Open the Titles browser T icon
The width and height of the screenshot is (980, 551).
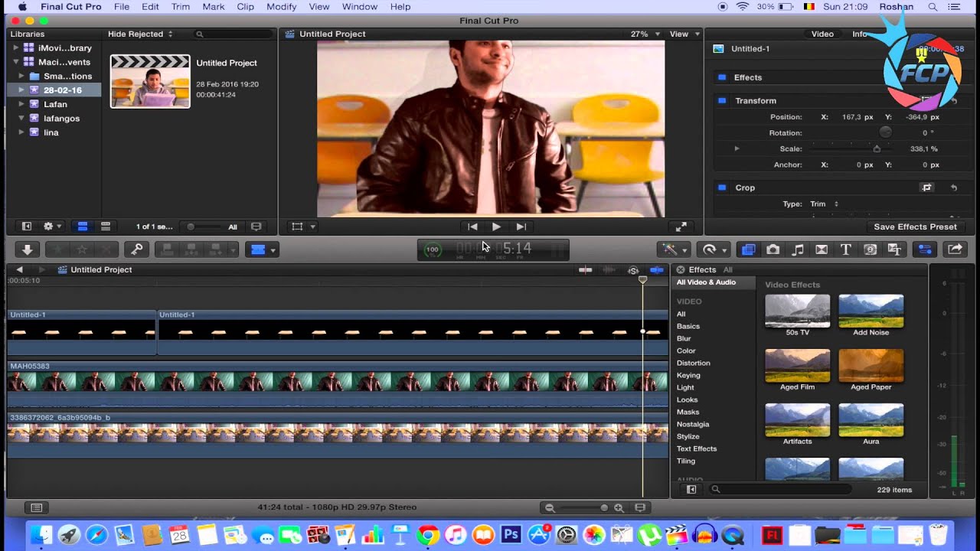[x=846, y=249]
